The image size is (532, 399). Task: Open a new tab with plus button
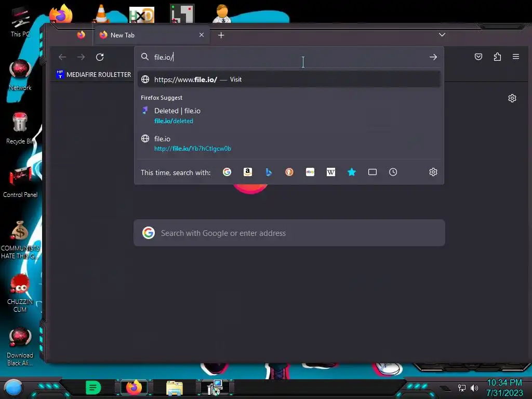tap(221, 35)
